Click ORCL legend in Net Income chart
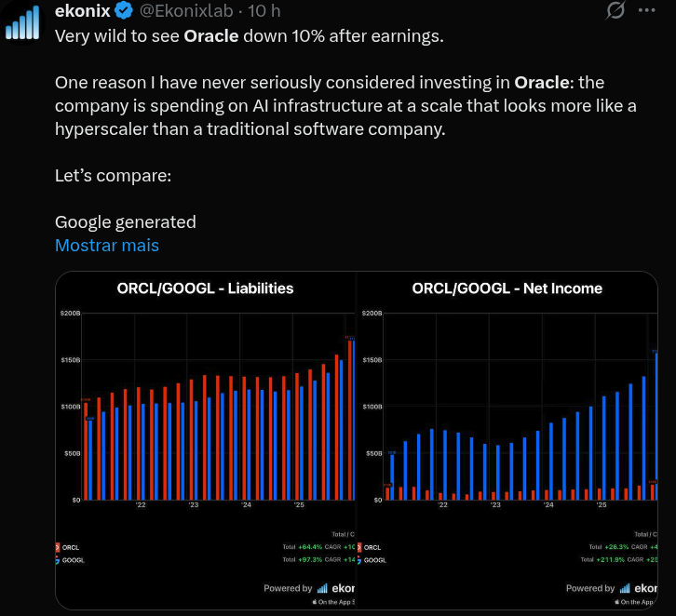 370,547
